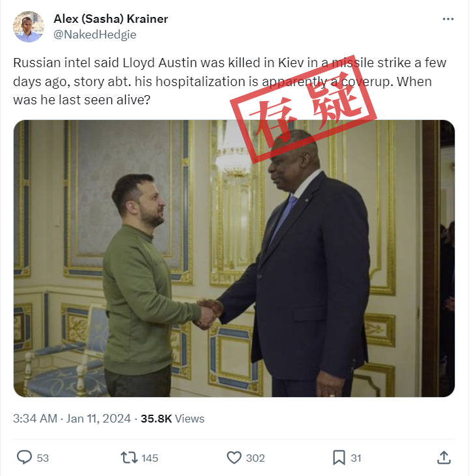Viewport: 473px width, 476px height.
Task: Open the @NakedHedgie handle link
Action: [96, 35]
